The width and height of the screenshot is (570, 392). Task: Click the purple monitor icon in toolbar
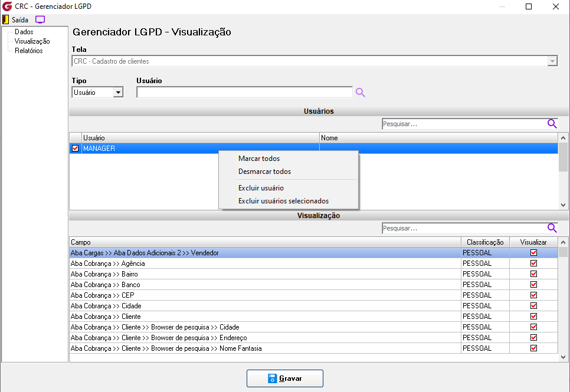point(40,19)
